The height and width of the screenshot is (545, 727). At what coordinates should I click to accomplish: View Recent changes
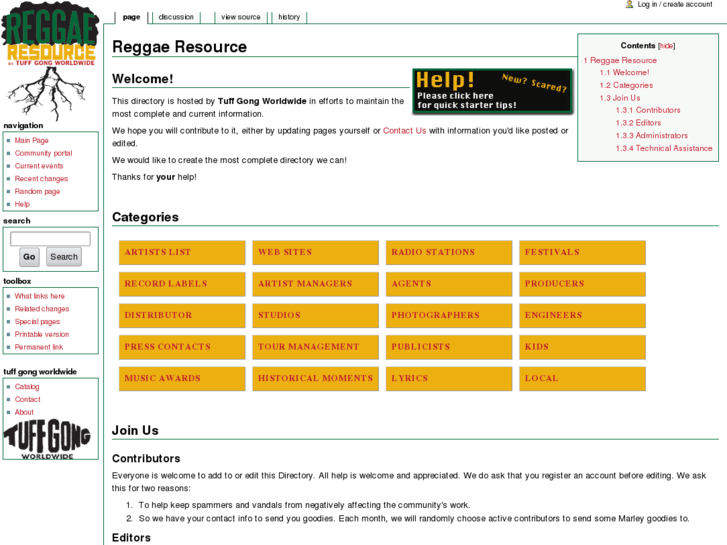point(41,179)
